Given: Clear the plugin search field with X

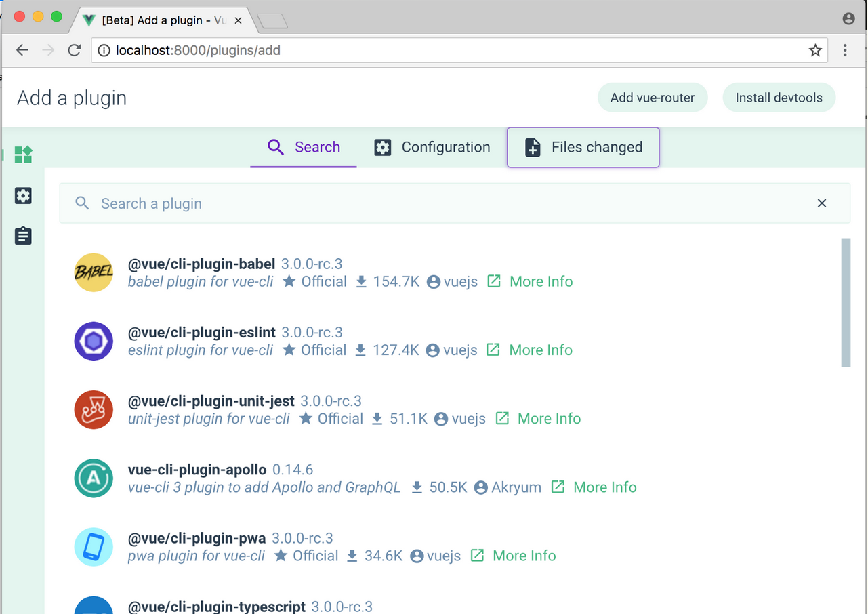Looking at the screenshot, I should pyautogui.click(x=822, y=203).
